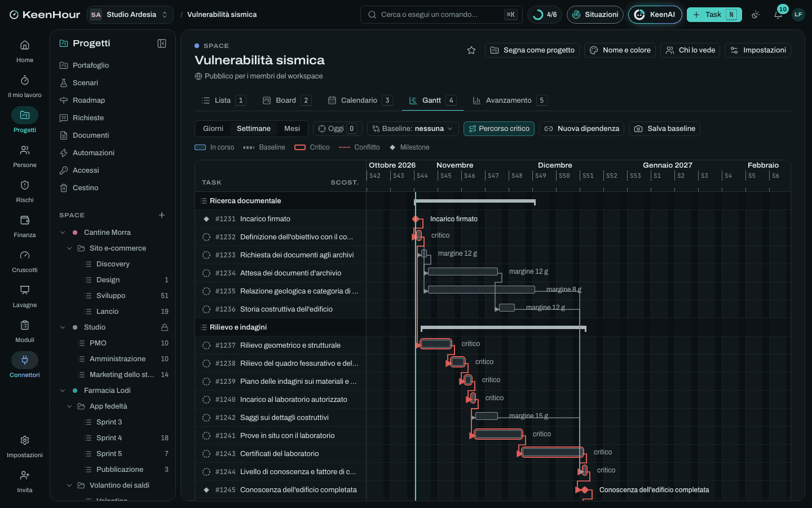Switch timeline scale to Mesi

pyautogui.click(x=292, y=129)
